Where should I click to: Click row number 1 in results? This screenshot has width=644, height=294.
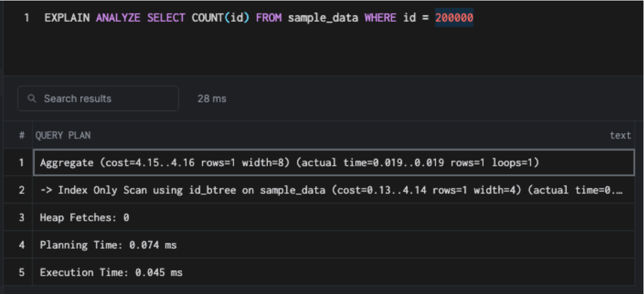(22, 163)
